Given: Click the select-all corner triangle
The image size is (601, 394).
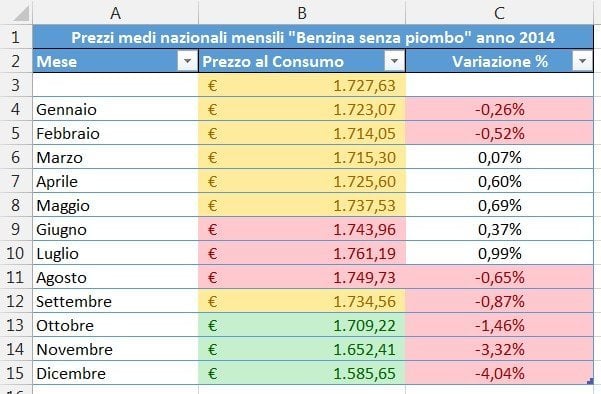Looking at the screenshot, I should click(x=21, y=13).
